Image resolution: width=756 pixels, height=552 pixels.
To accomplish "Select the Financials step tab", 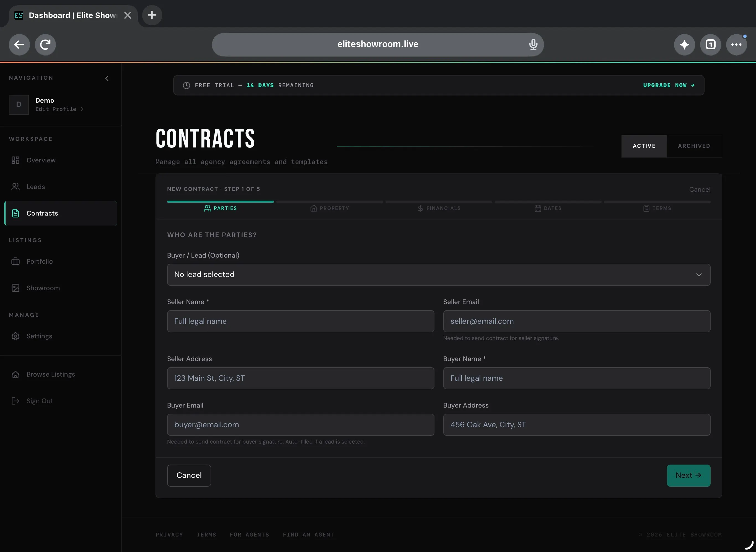I will 439,208.
